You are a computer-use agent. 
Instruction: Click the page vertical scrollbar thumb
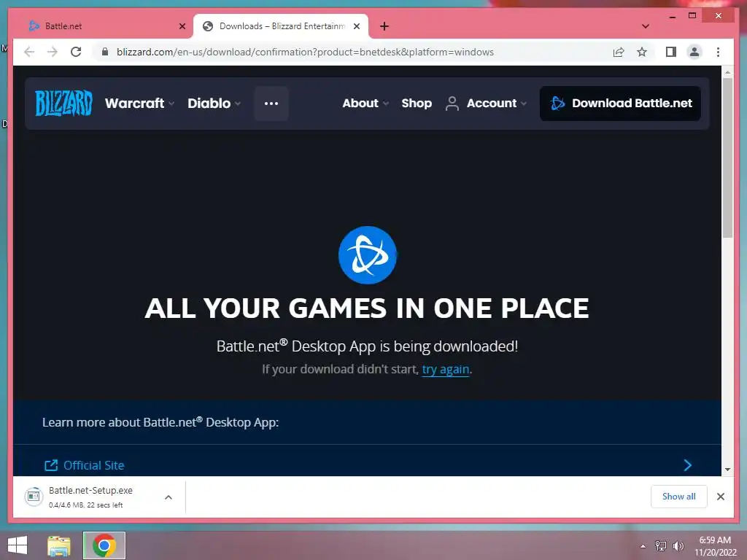tap(727, 157)
